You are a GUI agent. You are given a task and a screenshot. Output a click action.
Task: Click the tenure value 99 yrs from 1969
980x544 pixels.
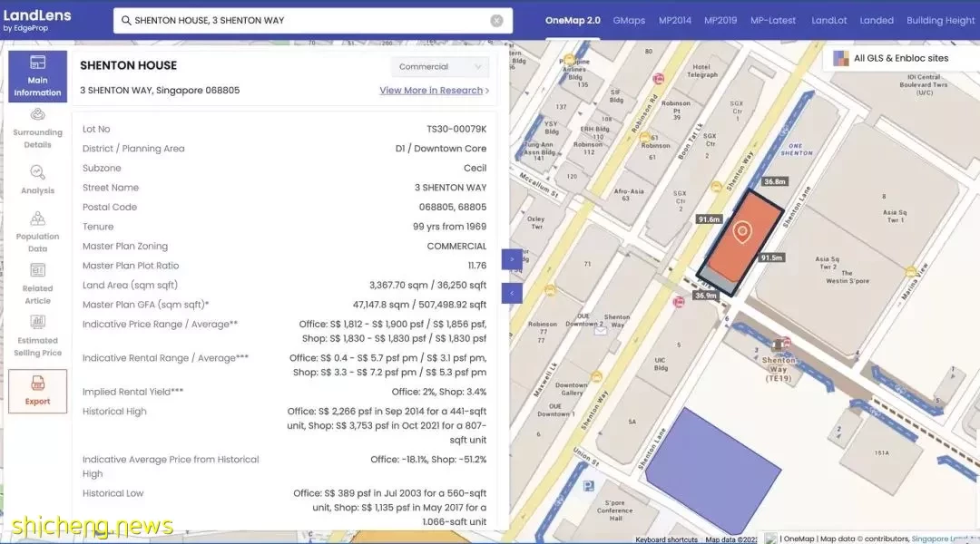tap(449, 227)
